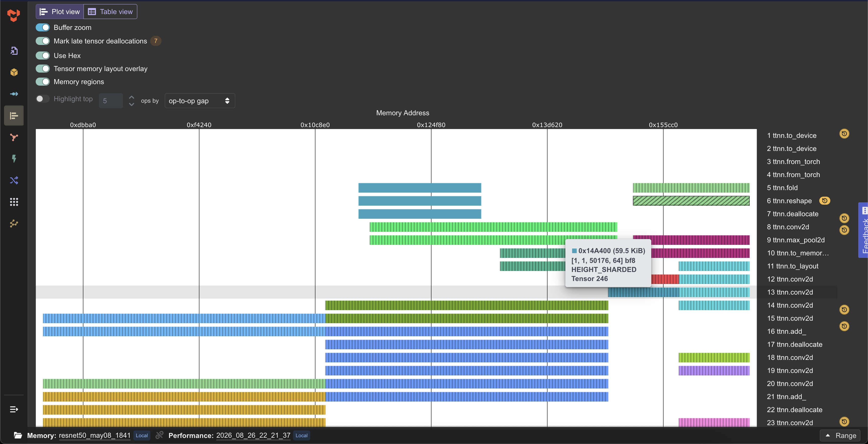Open the Buffers bar-chart icon in the sidebar

[14, 116]
